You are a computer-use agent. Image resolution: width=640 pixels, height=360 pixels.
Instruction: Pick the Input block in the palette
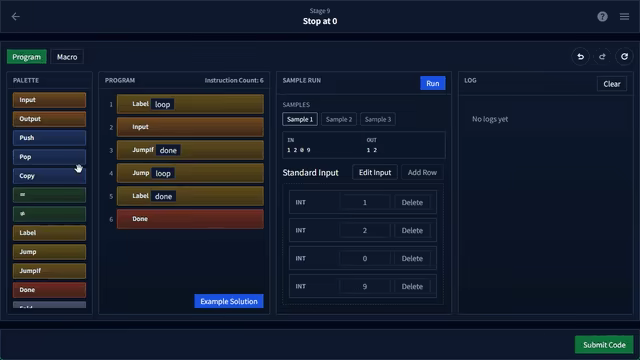(x=49, y=100)
